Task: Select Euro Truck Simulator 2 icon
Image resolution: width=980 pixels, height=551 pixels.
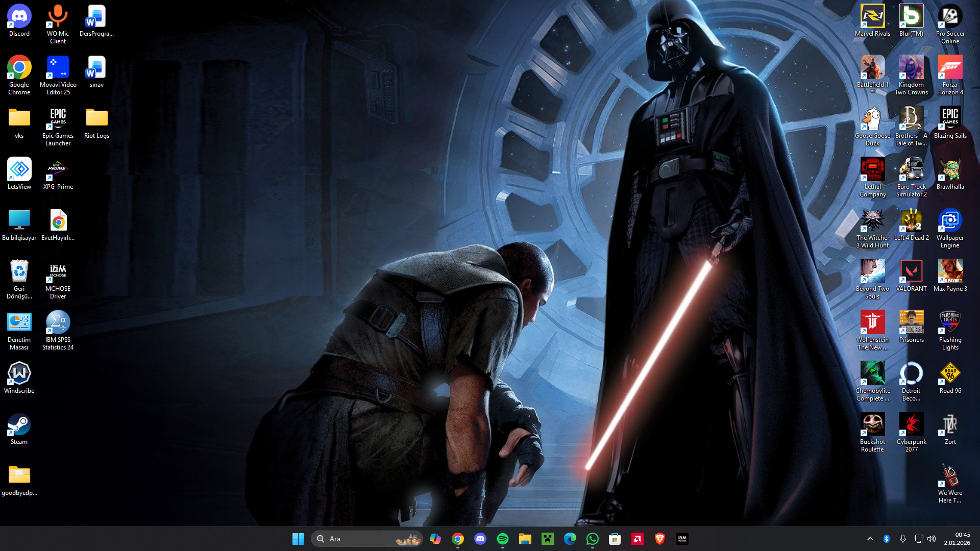Action: pos(911,177)
